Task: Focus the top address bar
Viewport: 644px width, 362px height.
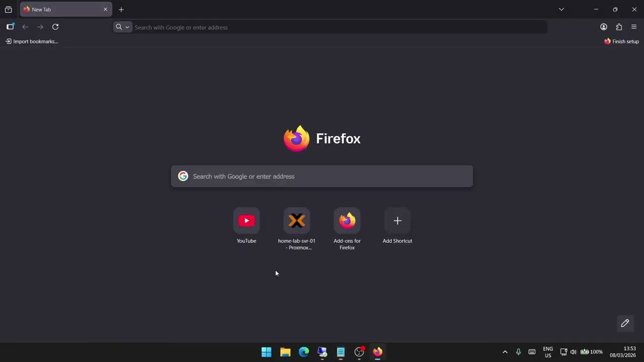Action: coord(330,27)
